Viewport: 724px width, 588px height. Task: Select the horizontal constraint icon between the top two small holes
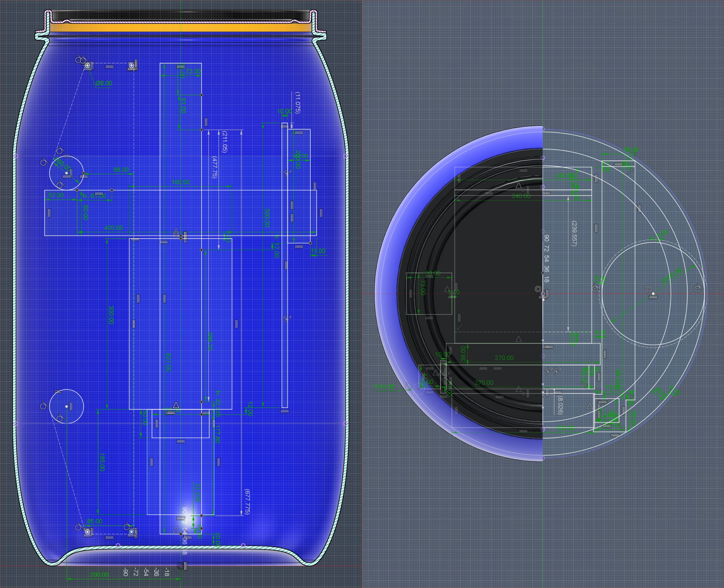[109, 67]
